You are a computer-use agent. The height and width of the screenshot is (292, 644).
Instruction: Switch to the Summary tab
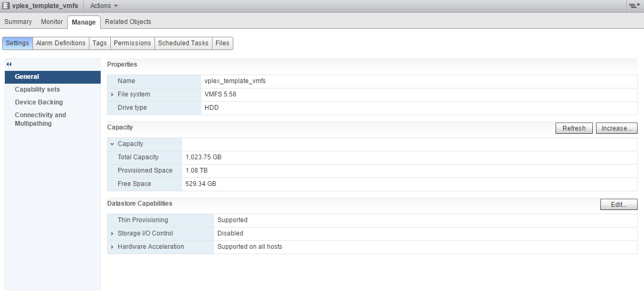point(18,22)
